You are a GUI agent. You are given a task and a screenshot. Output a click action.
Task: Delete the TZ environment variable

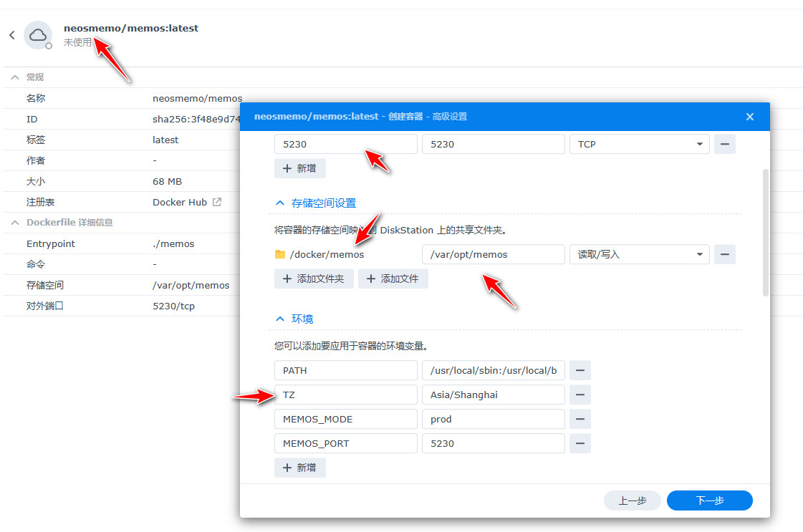580,395
